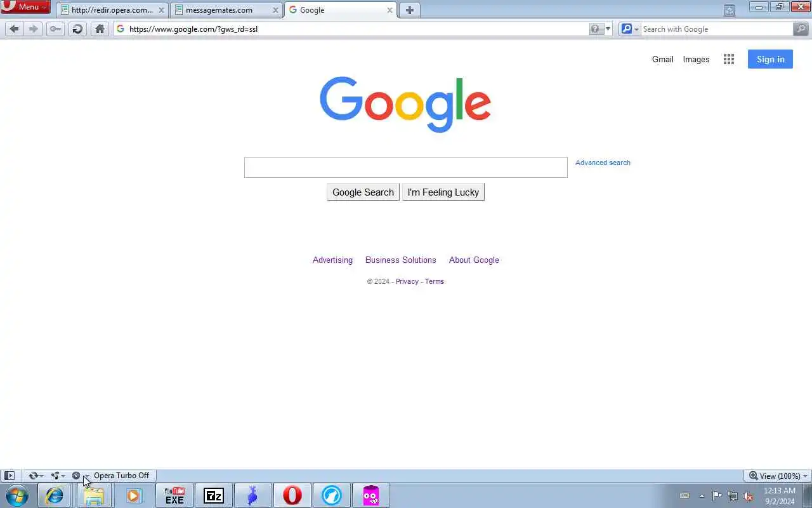812x508 pixels.
Task: Open the Google apps grid icon
Action: point(729,59)
